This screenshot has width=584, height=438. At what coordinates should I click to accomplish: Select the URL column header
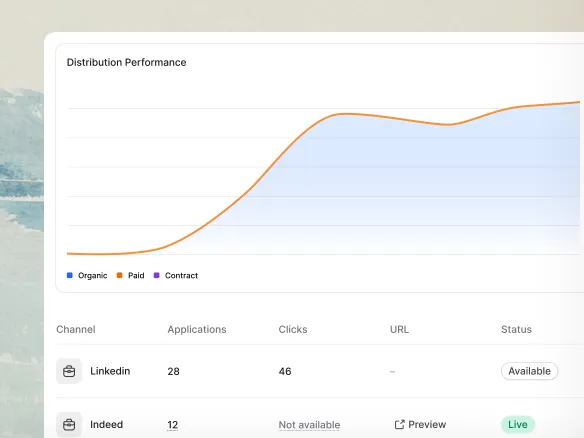399,329
